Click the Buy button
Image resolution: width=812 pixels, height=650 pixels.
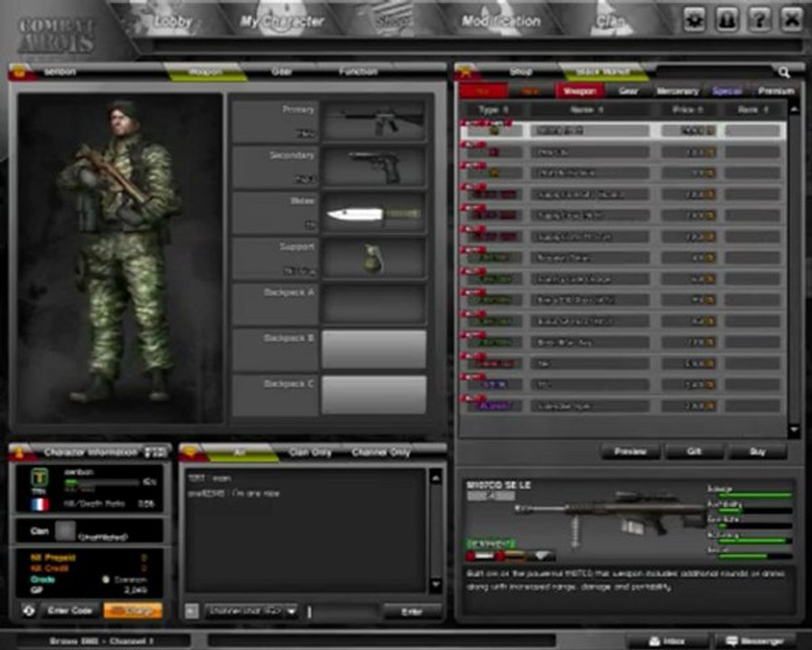click(x=758, y=451)
